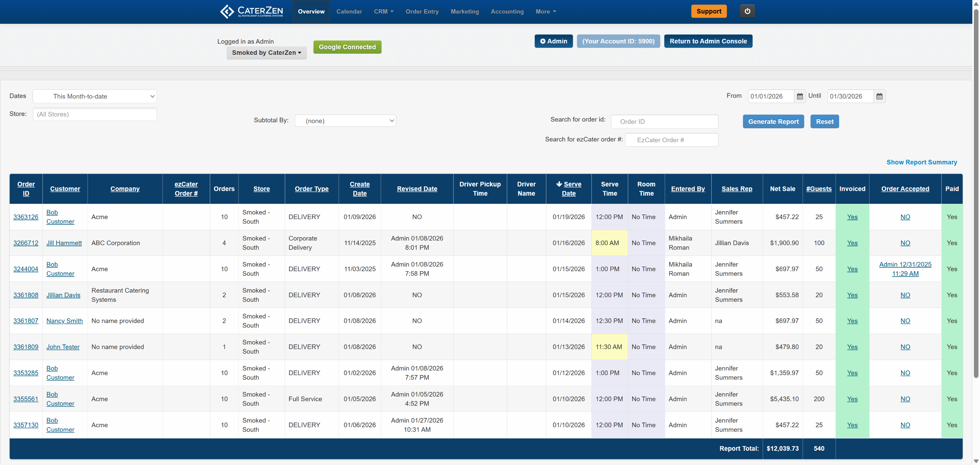The height and width of the screenshot is (465, 980).
Task: Open Smoked by CaterZen account dropdown
Action: click(x=266, y=53)
